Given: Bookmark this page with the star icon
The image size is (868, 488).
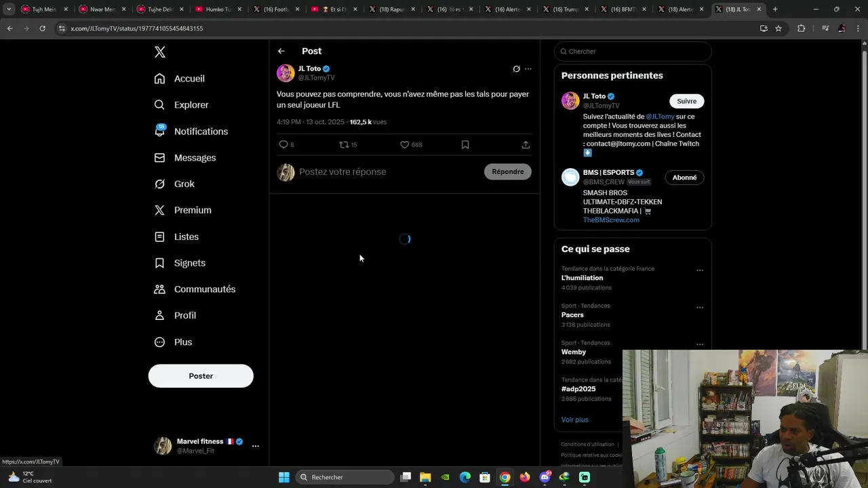Looking at the screenshot, I should [778, 28].
